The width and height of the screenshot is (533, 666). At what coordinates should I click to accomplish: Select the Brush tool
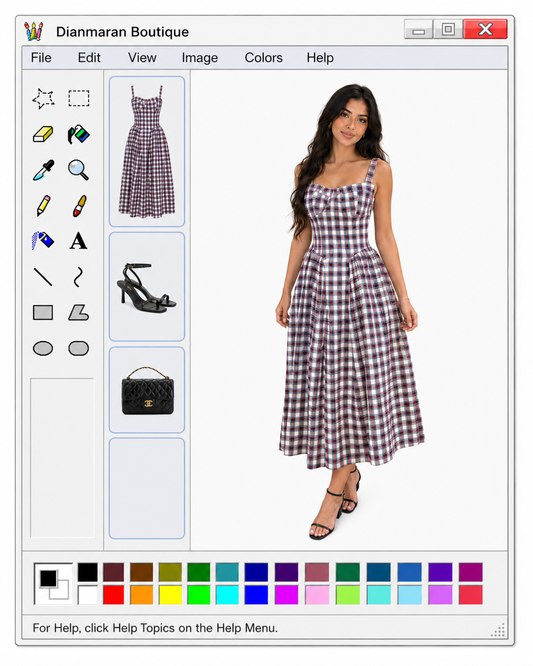(79, 206)
